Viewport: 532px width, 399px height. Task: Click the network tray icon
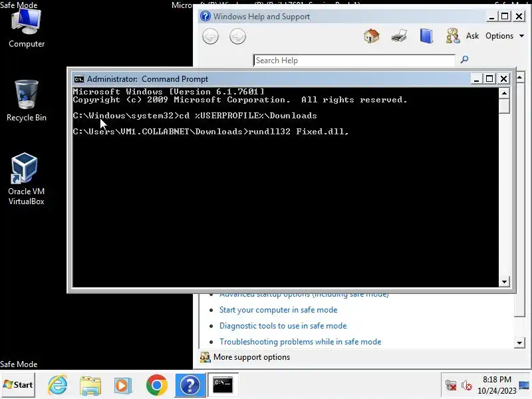[451, 386]
